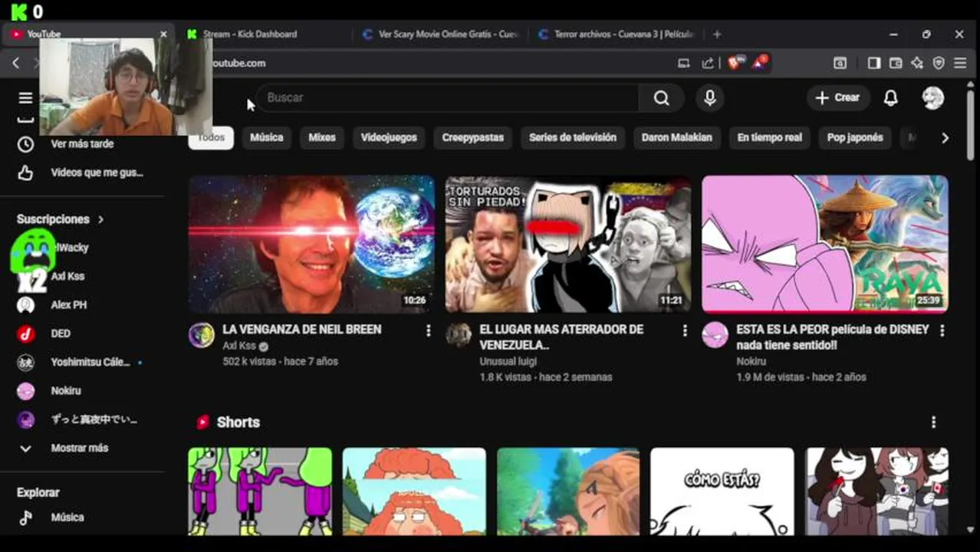Start voice search with the microphone icon
Screen dimensions: 980x552
[709, 98]
